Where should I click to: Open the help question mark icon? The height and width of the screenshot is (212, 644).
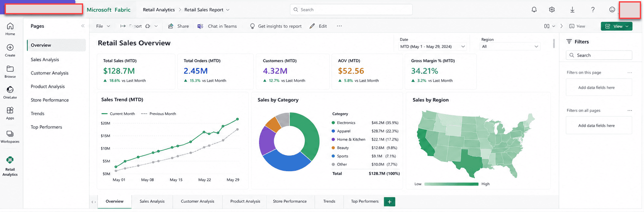(593, 10)
